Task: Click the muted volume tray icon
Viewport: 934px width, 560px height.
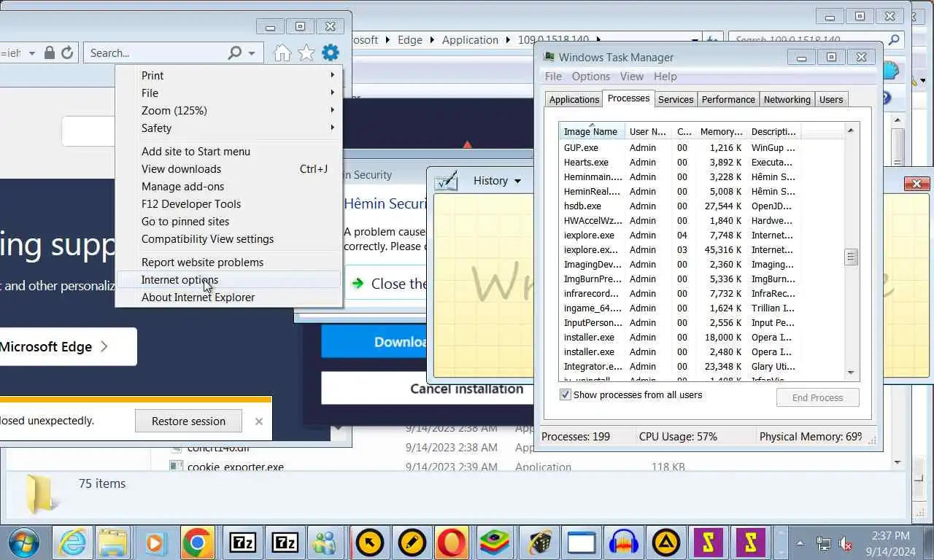Action: [x=846, y=543]
